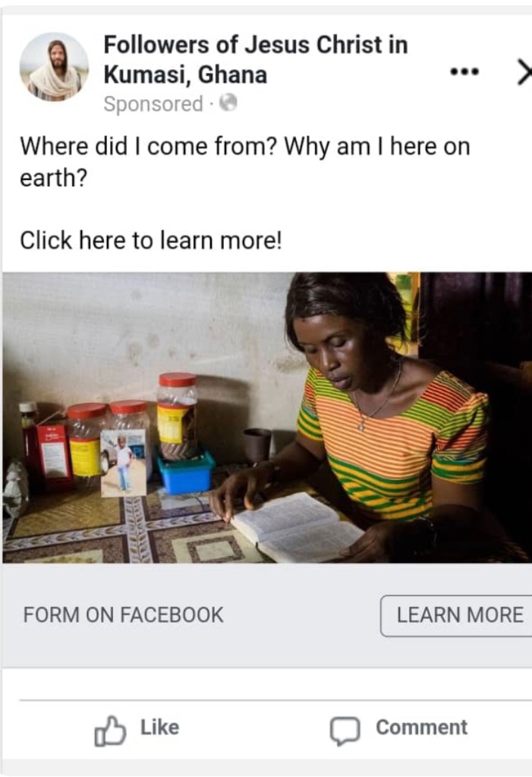Tap the thumbs-up Like icon

click(110, 731)
